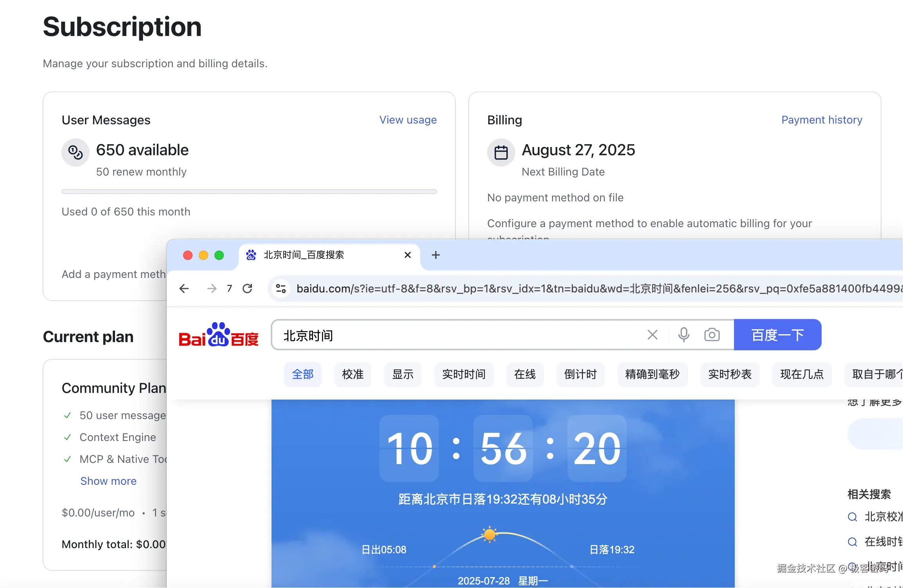Viewport: 903px width, 588px height.
Task: Select the 实时秒表 filter tab
Action: click(x=730, y=375)
